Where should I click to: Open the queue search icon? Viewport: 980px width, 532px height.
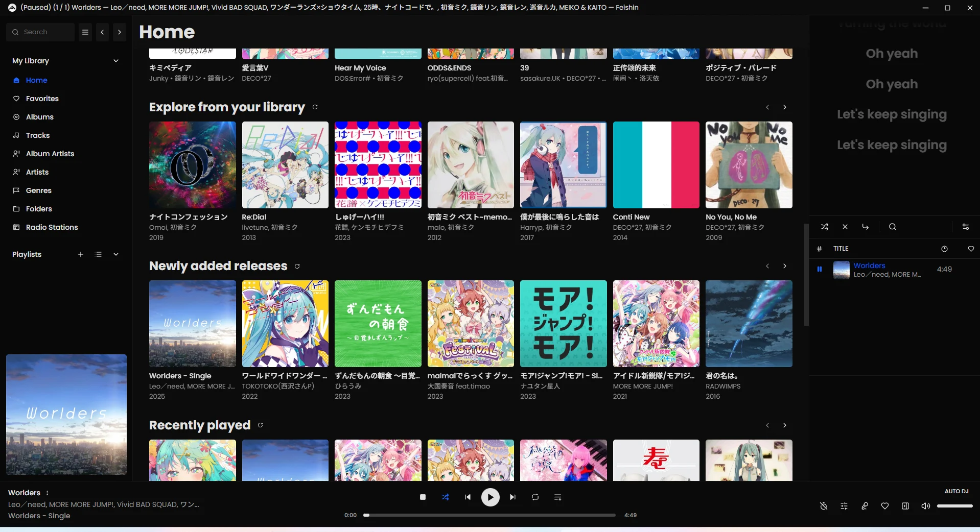click(893, 227)
